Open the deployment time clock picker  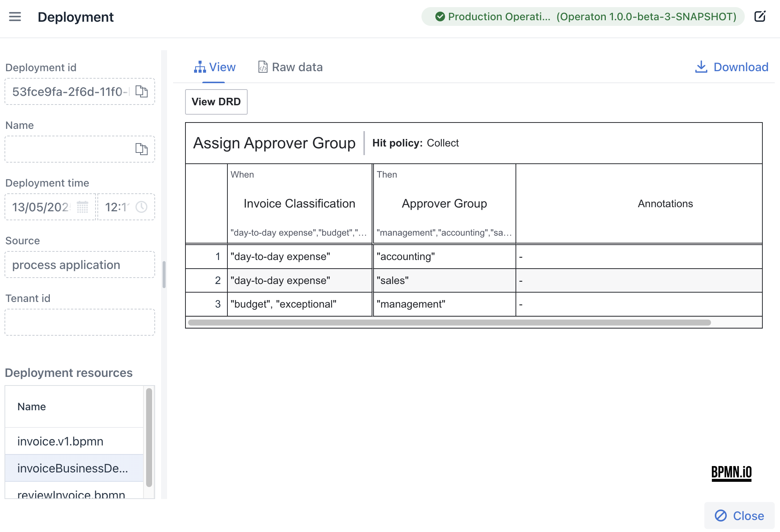141,207
